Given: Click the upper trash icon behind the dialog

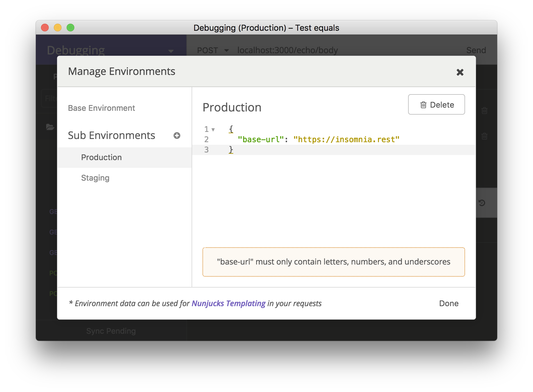Looking at the screenshot, I should click(484, 111).
